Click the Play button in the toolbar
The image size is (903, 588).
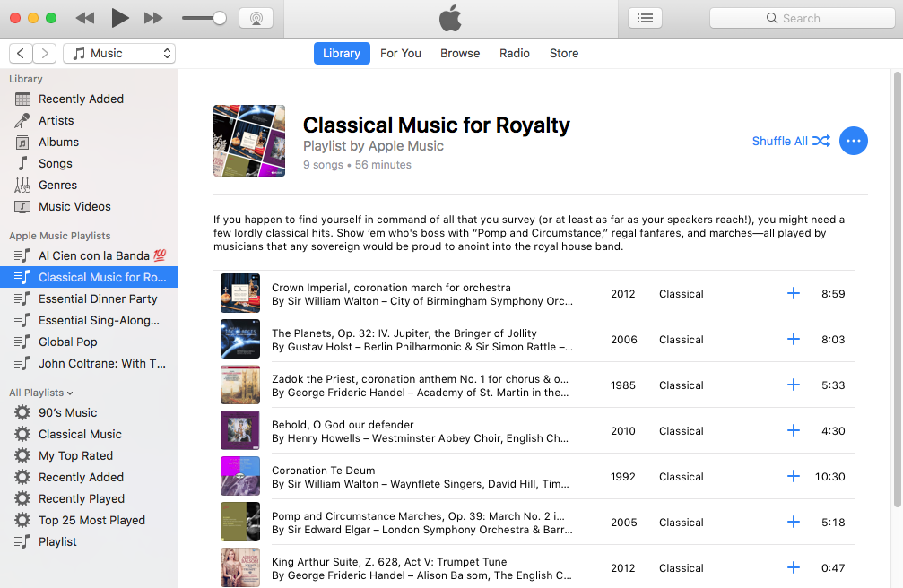(120, 18)
